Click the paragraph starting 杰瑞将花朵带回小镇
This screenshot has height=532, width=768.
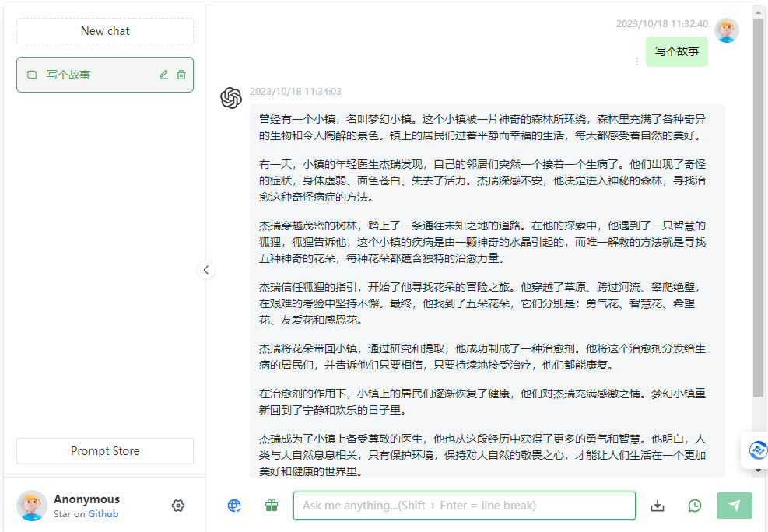coord(482,357)
